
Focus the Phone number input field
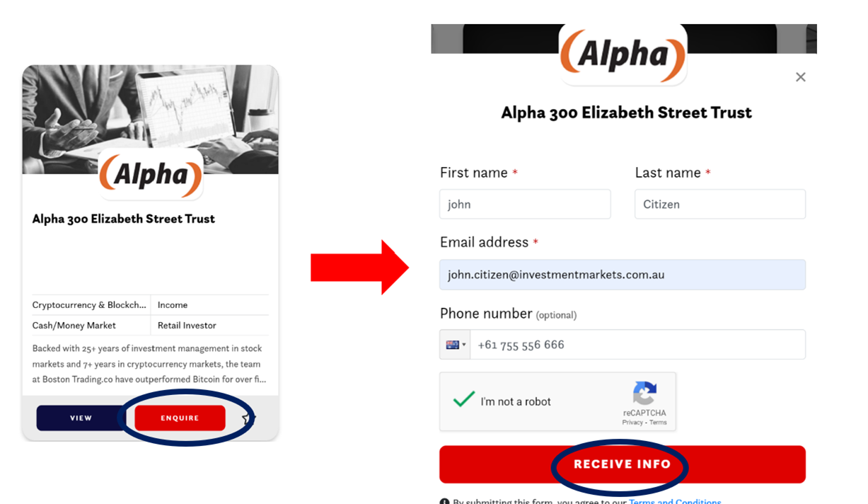coord(637,345)
